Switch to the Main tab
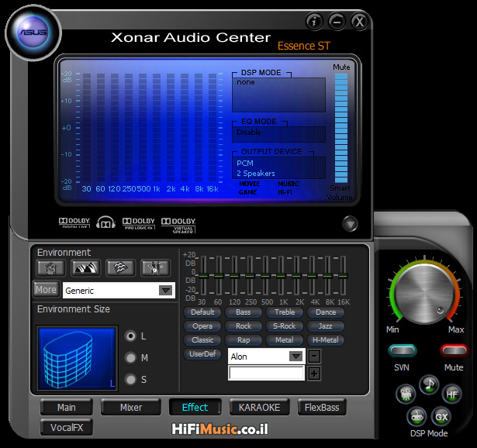Viewport: 477px width, 448px height. [x=67, y=407]
